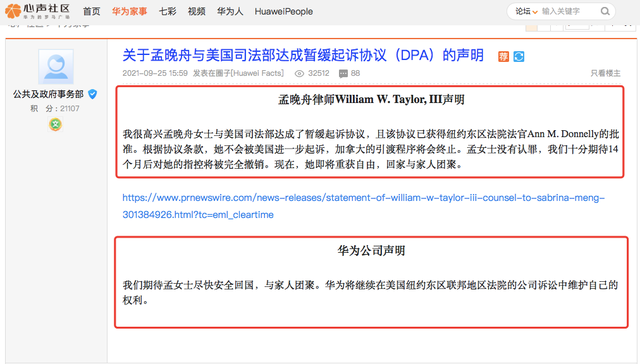Go to the 七彩 section

(x=167, y=11)
